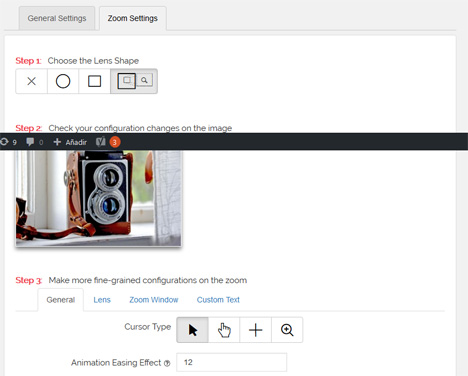Screen dimensions: 468x376
Task: Click the help icon beside Animation Easing Effect
Action: pyautogui.click(x=167, y=363)
